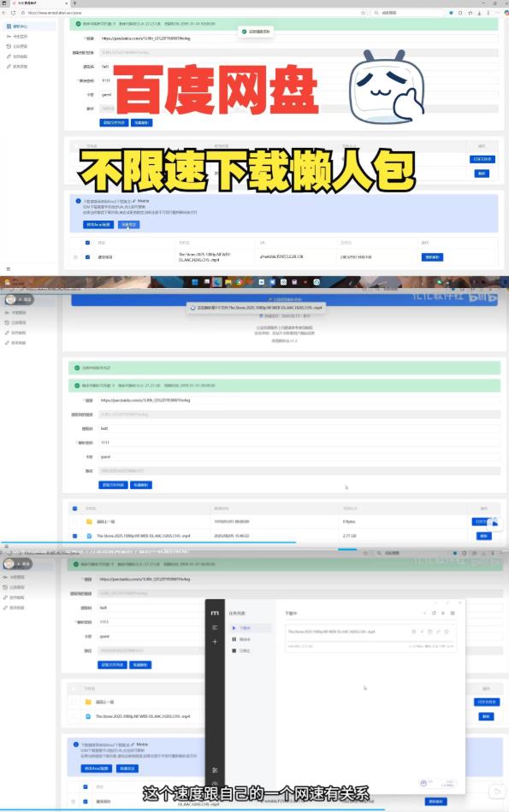The width and height of the screenshot is (509, 812).
Task: Open the first highlighted sidebar item in the top frame
Action: (30, 26)
